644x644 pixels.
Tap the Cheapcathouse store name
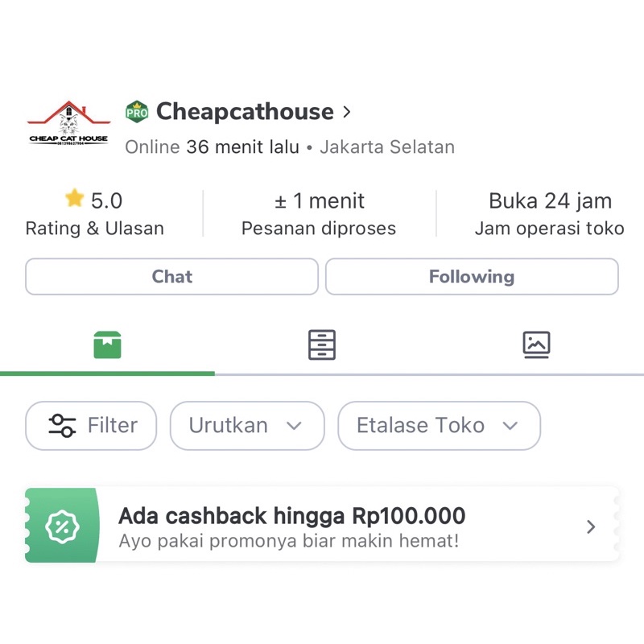[245, 112]
